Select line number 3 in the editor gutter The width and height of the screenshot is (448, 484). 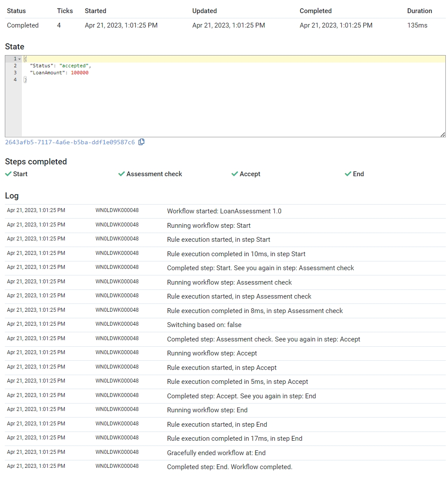[x=15, y=73]
